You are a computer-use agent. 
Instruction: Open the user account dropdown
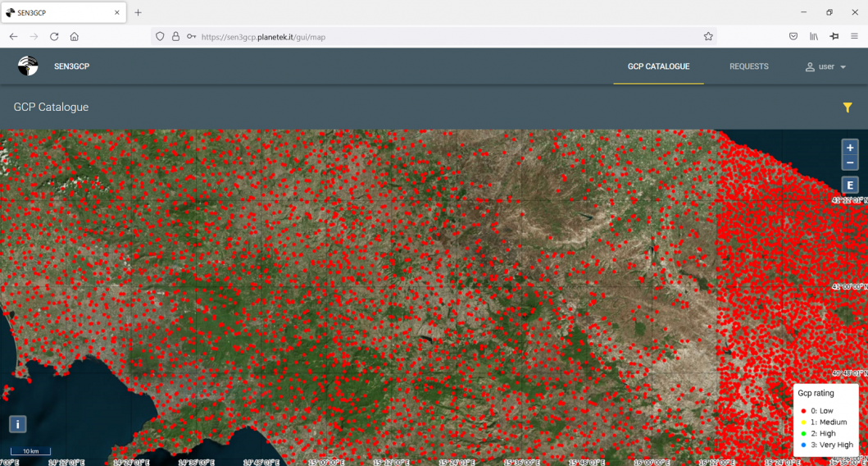click(825, 66)
